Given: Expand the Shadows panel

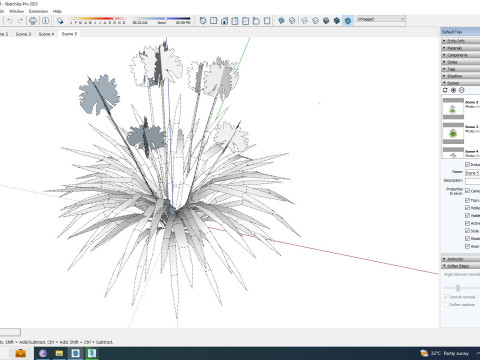Looking at the screenshot, I should [461, 76].
